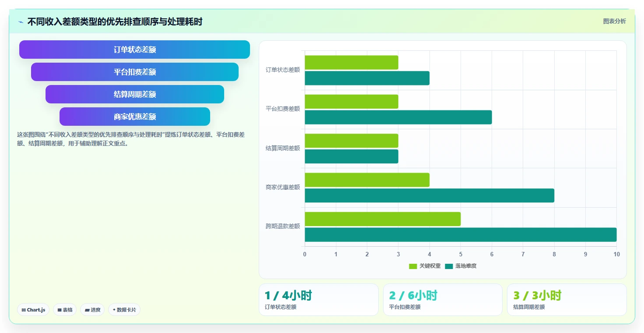This screenshot has width=644, height=333.
Task: Click the x-axis value 0
Action: pos(305,254)
